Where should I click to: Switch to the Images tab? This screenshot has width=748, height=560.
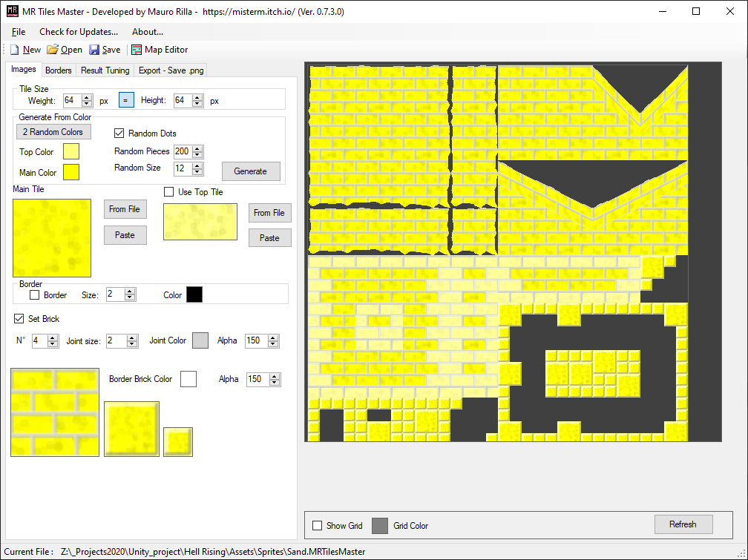click(x=24, y=69)
